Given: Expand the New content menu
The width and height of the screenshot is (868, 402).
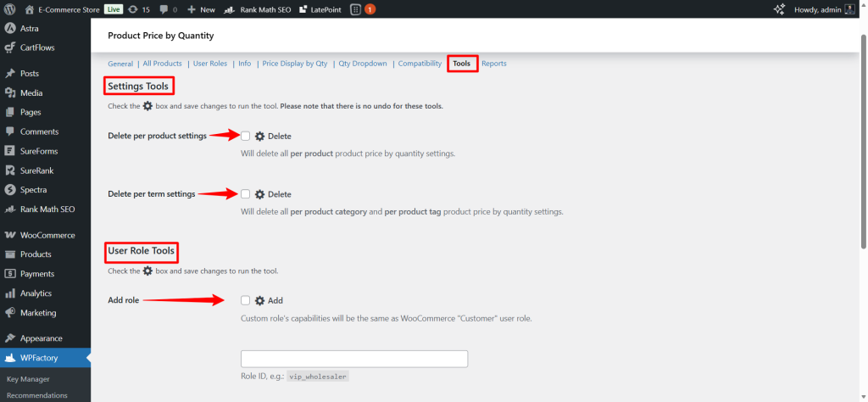Looking at the screenshot, I should (201, 8).
